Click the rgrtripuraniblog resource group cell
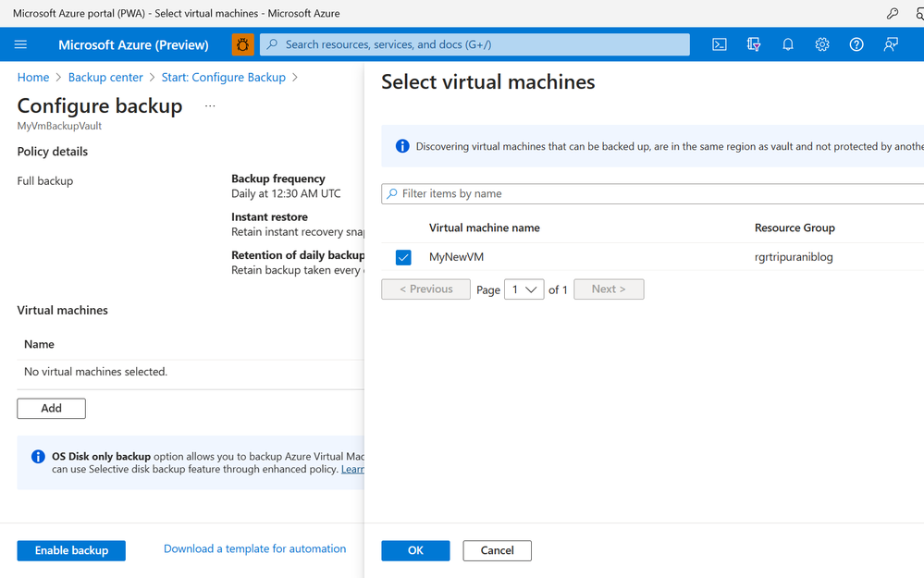This screenshot has height=578, width=924. (x=794, y=257)
